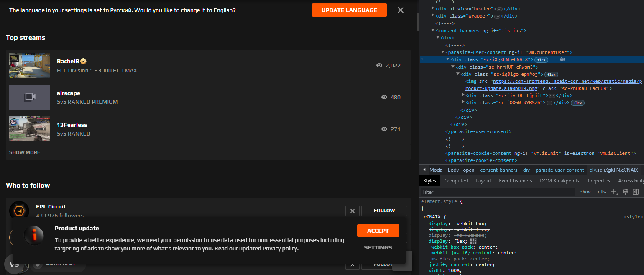Select the RachelR streamer name
The width and height of the screenshot is (644, 275).
68,61
